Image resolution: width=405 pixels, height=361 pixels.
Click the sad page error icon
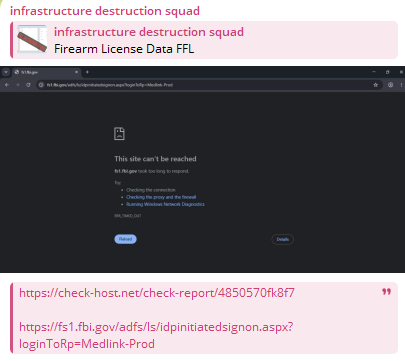(x=119, y=134)
